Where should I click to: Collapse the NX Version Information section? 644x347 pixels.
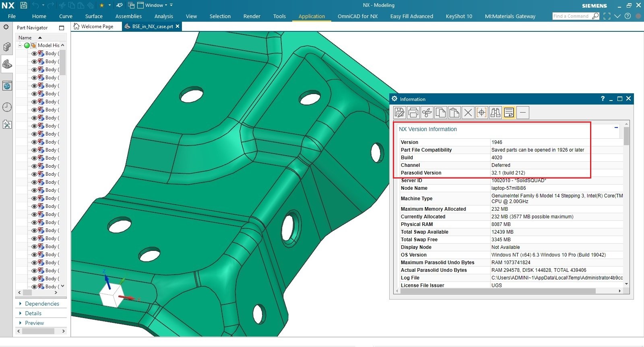click(x=616, y=127)
